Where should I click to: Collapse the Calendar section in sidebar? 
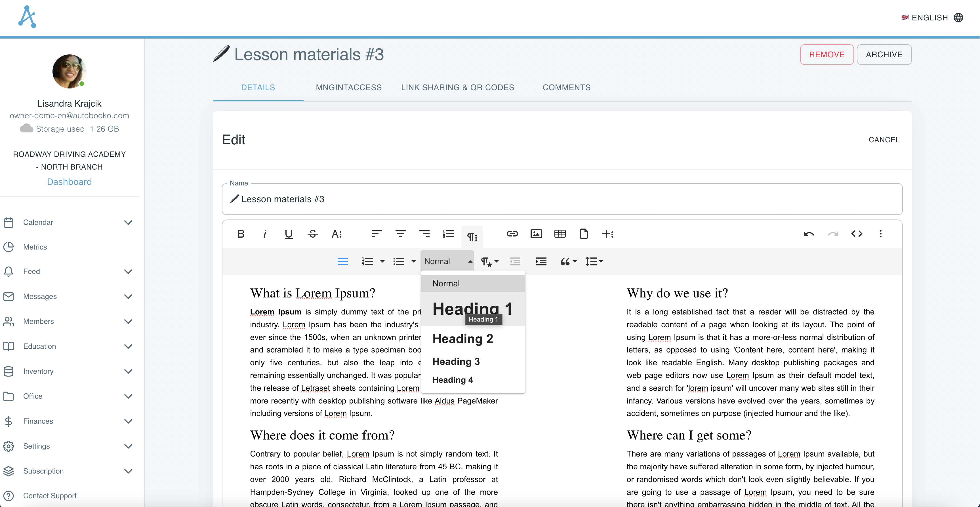click(x=128, y=223)
